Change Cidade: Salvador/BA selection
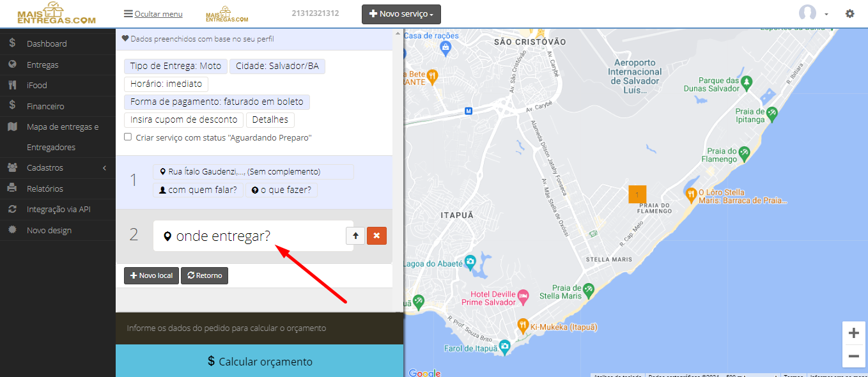Image resolution: width=868 pixels, height=377 pixels. tap(277, 66)
